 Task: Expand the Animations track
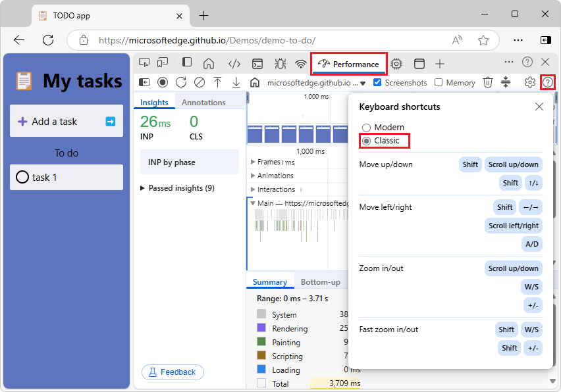253,176
